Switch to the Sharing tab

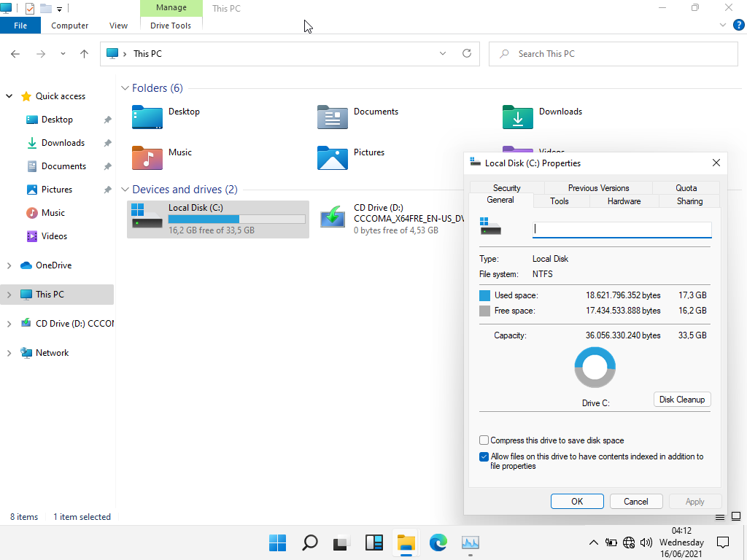[690, 201]
